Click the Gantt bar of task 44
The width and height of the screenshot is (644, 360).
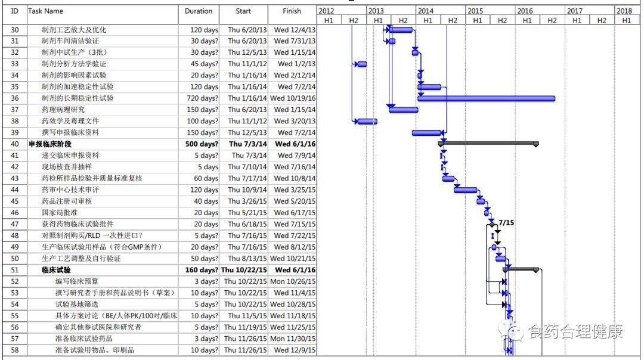pos(465,190)
